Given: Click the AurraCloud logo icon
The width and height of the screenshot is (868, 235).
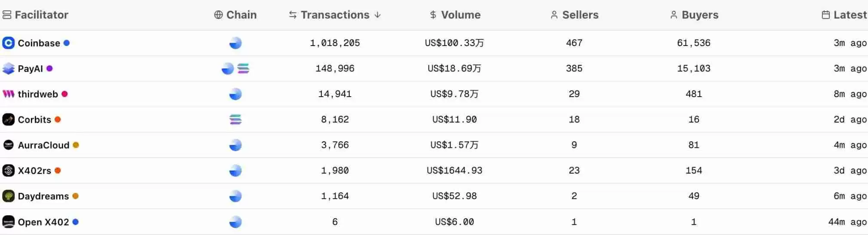Looking at the screenshot, I should [x=8, y=145].
